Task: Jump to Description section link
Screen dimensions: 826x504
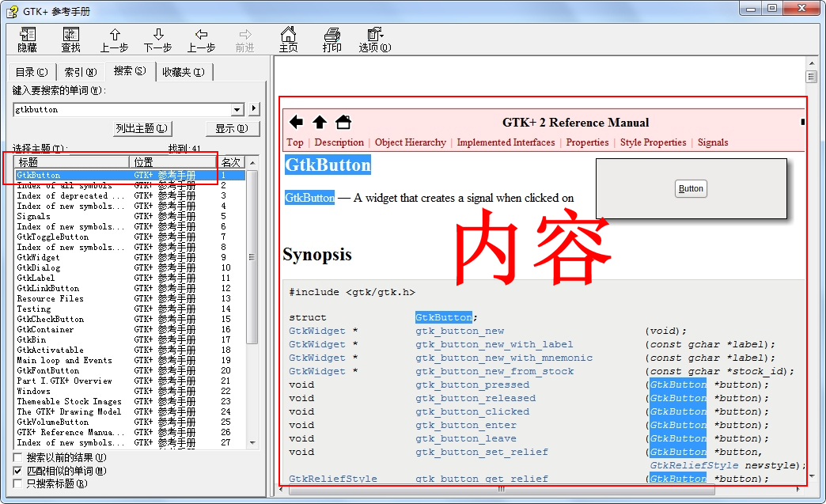Action: [339, 142]
